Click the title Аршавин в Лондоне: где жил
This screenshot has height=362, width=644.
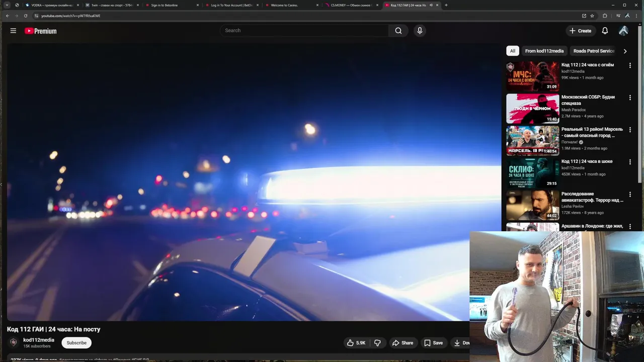tap(592, 226)
